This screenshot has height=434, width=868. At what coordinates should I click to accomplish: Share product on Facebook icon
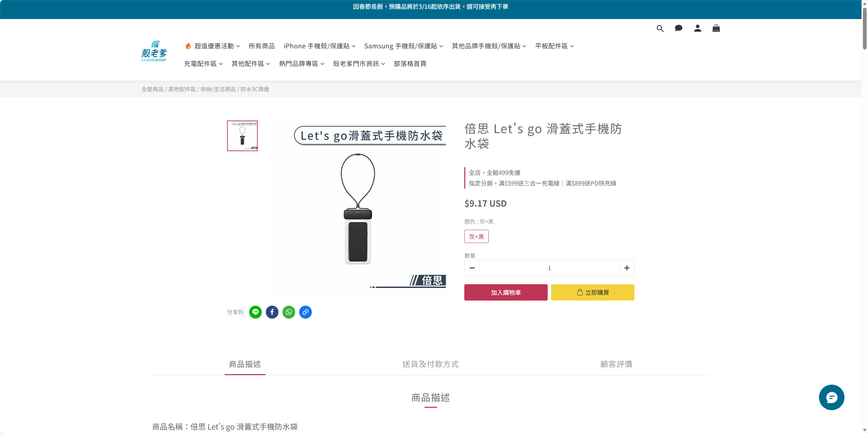click(272, 312)
